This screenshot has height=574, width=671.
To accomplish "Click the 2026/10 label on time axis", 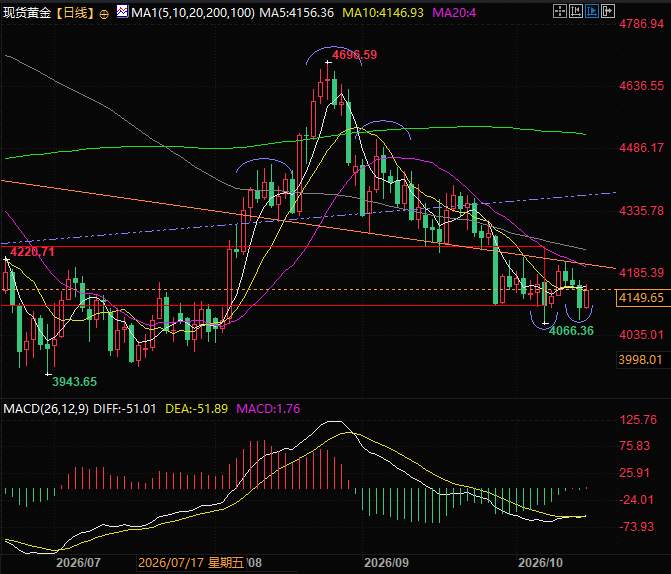I will click(x=540, y=562).
